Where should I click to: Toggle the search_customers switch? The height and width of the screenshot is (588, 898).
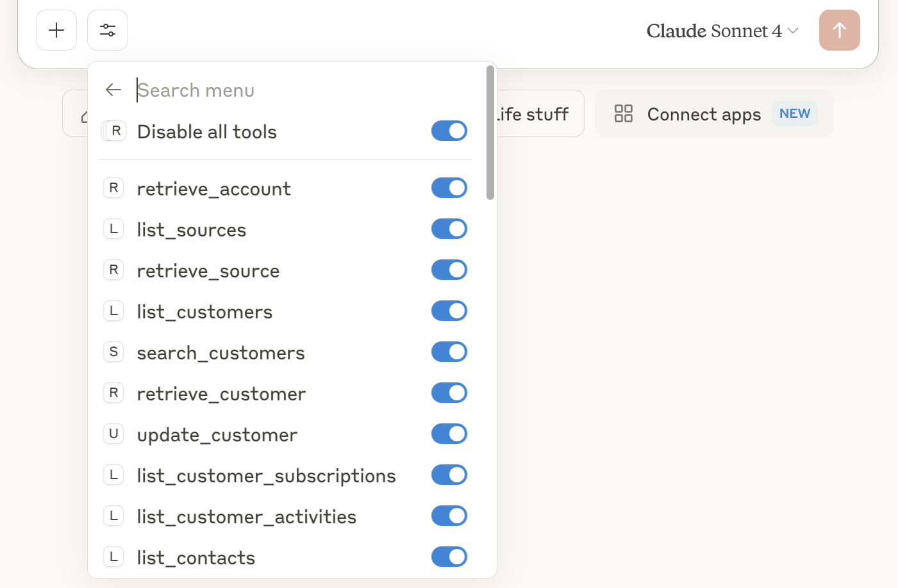tap(449, 352)
